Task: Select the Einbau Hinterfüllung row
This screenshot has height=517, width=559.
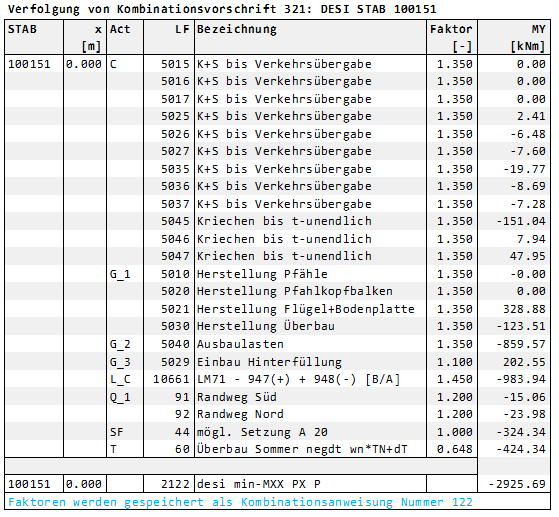Action: (x=277, y=362)
